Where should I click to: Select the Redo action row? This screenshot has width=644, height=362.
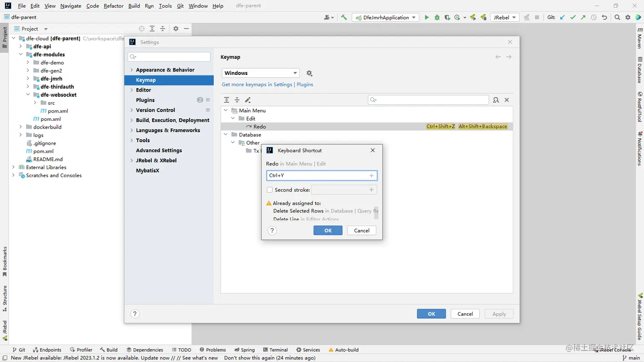point(367,127)
